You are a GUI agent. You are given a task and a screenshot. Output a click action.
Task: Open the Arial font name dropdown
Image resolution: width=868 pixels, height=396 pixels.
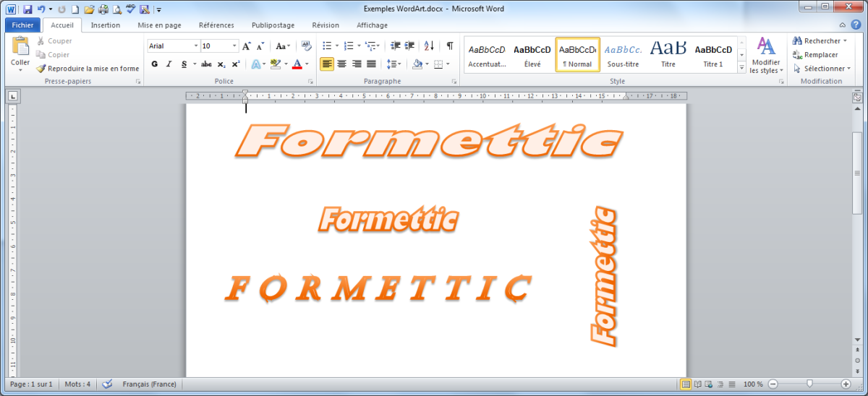pyautogui.click(x=195, y=46)
